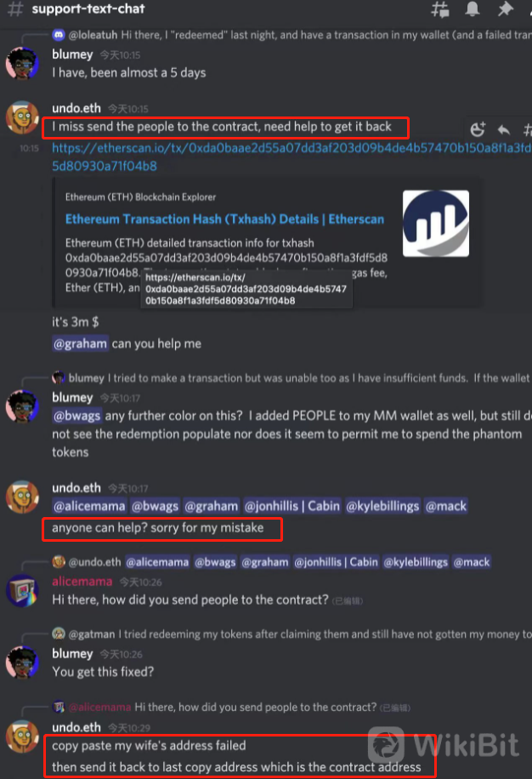Open Ethereum Transaction Hash Details embed title
Image resolution: width=532 pixels, height=779 pixels.
click(225, 219)
